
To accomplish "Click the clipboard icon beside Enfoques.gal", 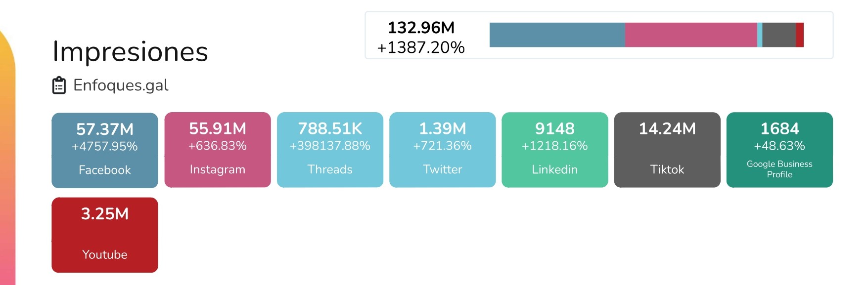I will point(59,85).
